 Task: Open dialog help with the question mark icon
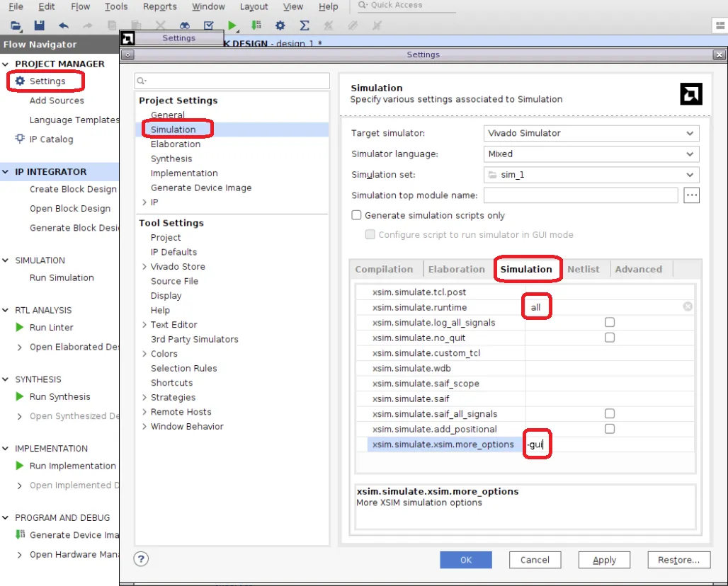click(x=141, y=559)
